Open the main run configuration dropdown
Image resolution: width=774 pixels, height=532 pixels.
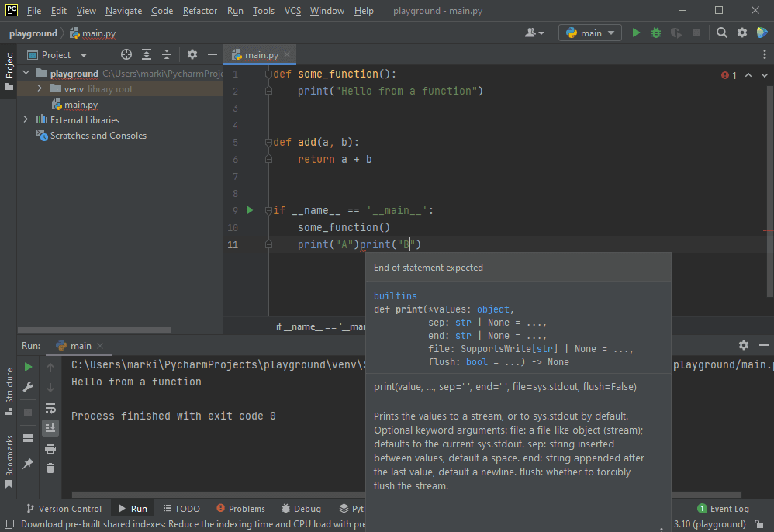tap(590, 33)
